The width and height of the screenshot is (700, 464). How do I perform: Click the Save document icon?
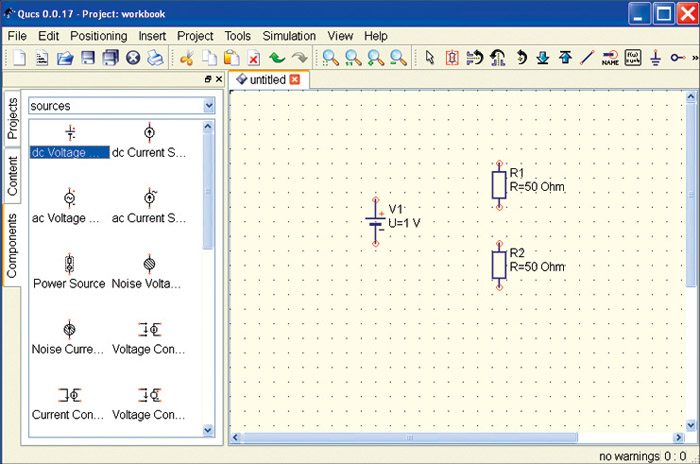click(88, 58)
